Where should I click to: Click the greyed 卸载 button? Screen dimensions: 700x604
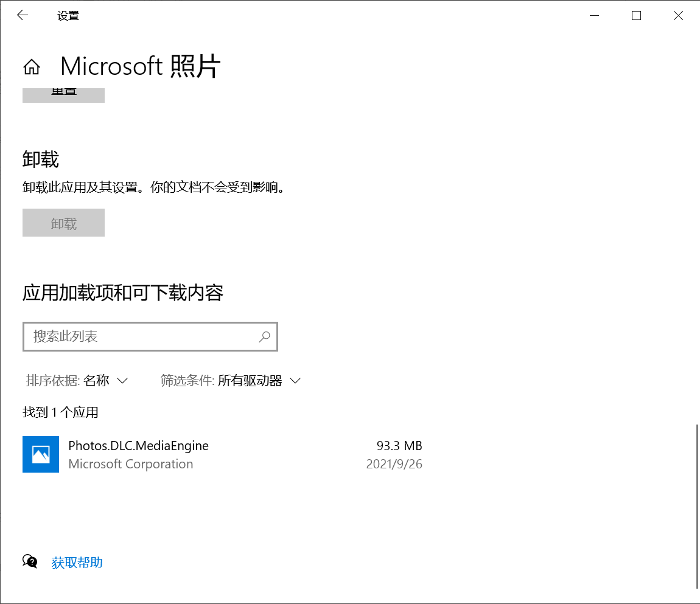(x=63, y=223)
